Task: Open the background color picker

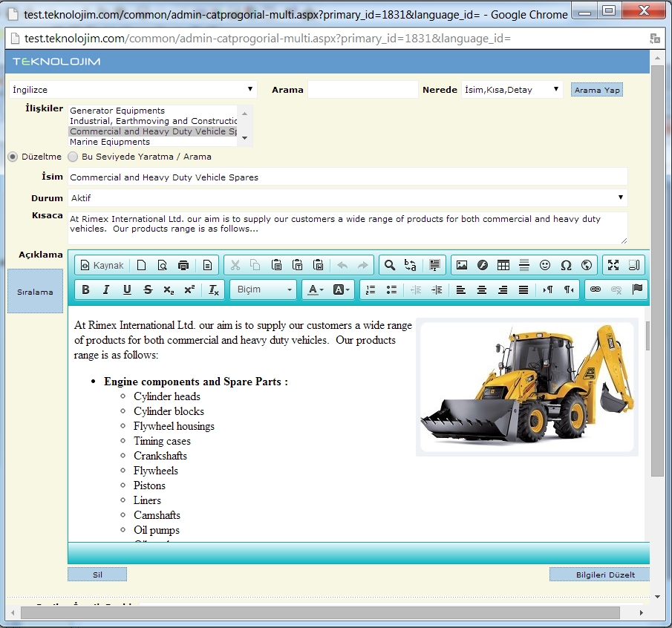Action: pos(341,290)
